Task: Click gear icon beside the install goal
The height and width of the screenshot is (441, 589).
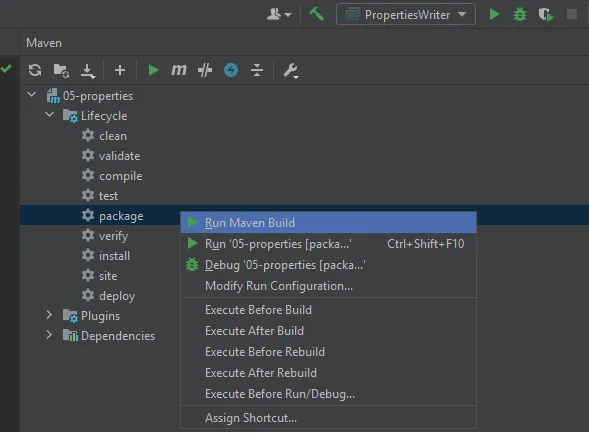Action: click(88, 255)
